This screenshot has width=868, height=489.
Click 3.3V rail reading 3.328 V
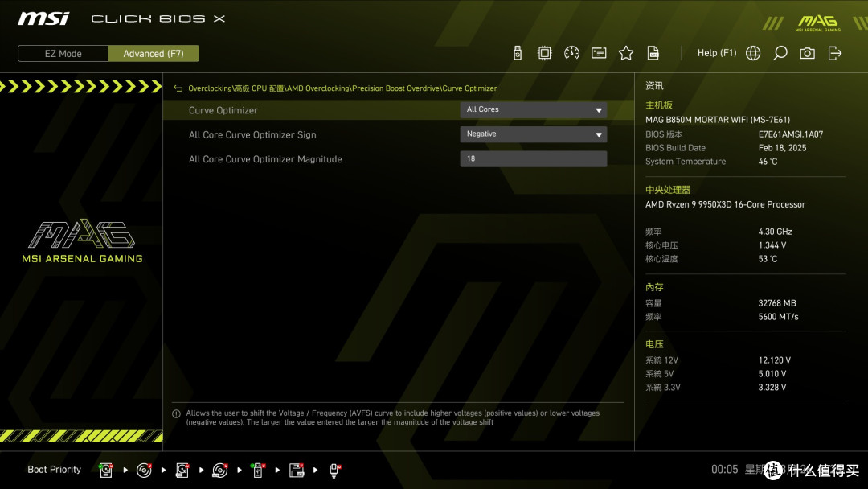click(772, 388)
